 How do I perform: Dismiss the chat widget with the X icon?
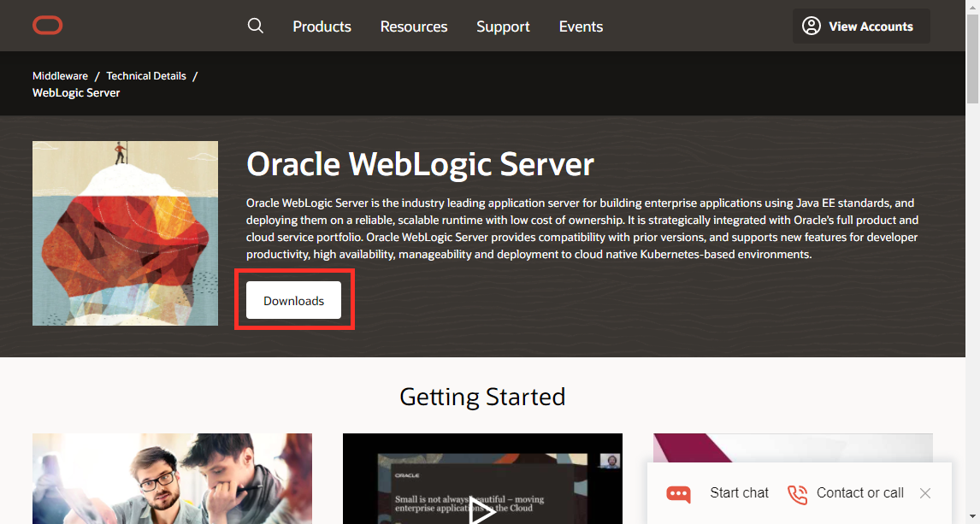coord(925,493)
